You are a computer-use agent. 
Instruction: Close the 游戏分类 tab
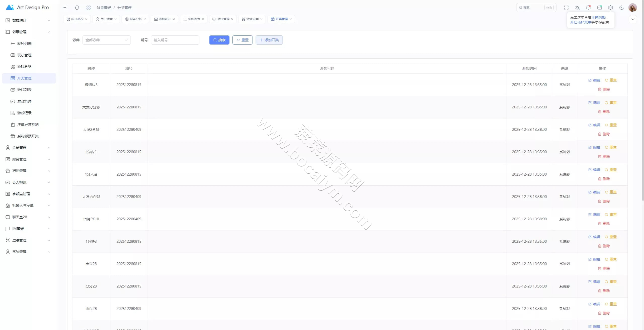(261, 19)
